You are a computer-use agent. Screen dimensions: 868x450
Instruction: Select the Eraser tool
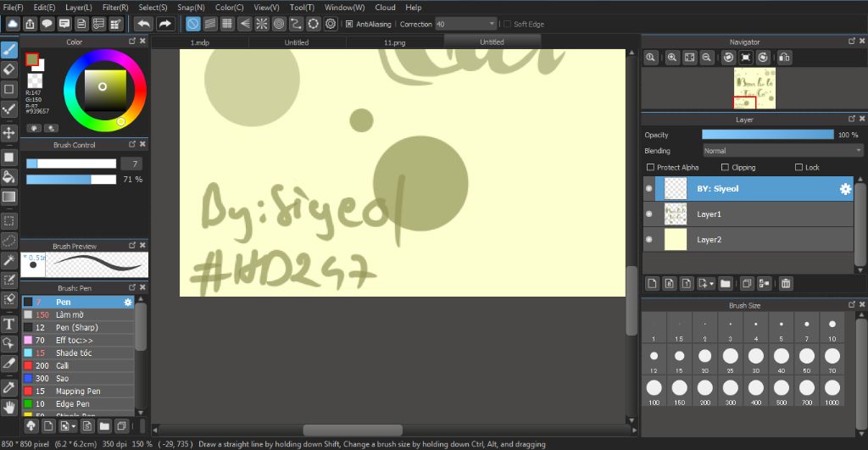(x=8, y=69)
